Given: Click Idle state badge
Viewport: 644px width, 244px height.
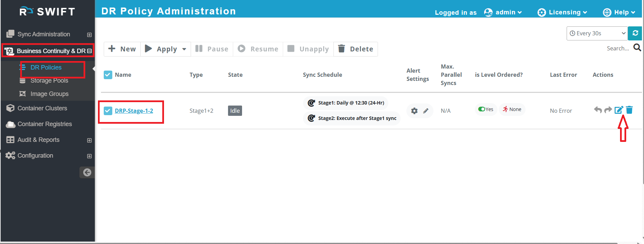Looking at the screenshot, I should [235, 111].
